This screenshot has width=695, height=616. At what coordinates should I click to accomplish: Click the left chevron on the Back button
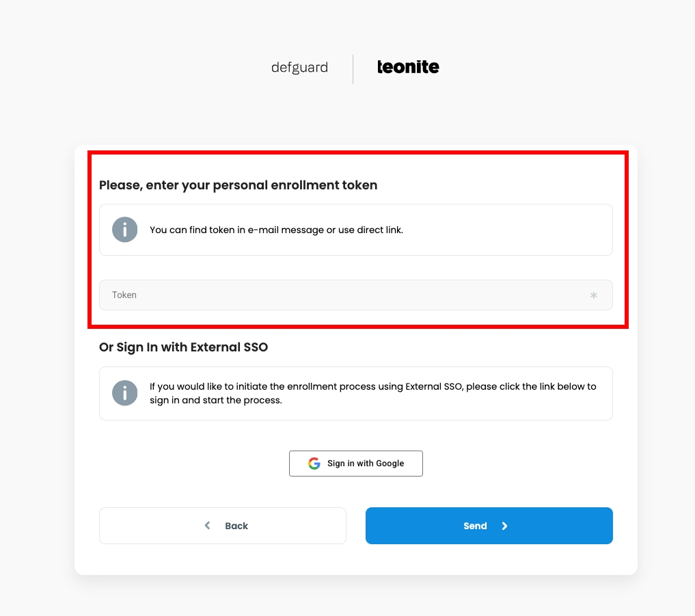[208, 526]
